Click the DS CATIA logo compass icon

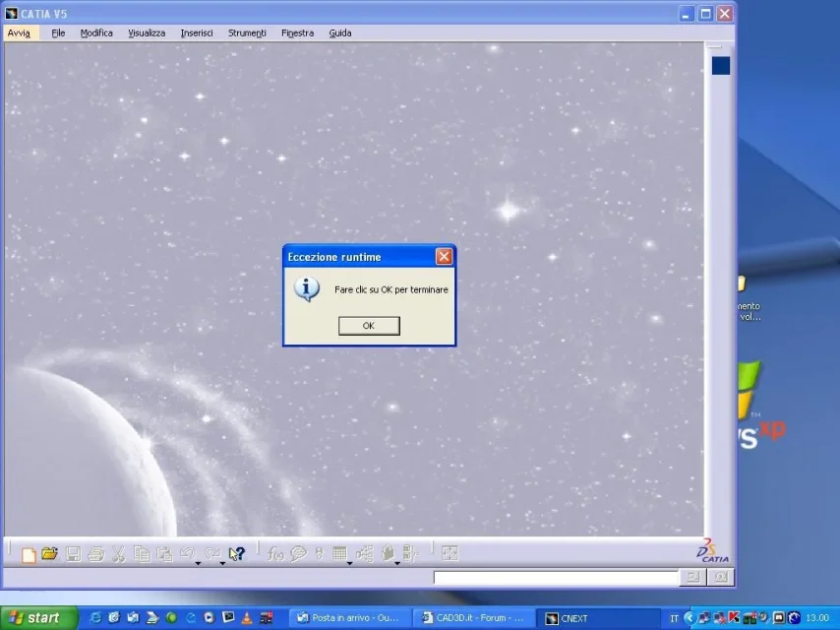(x=713, y=550)
